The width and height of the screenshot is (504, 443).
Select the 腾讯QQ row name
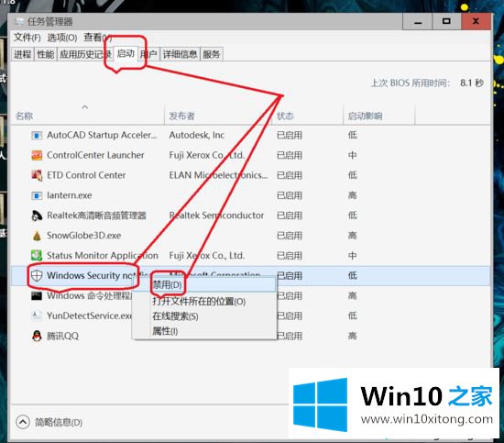(x=62, y=337)
